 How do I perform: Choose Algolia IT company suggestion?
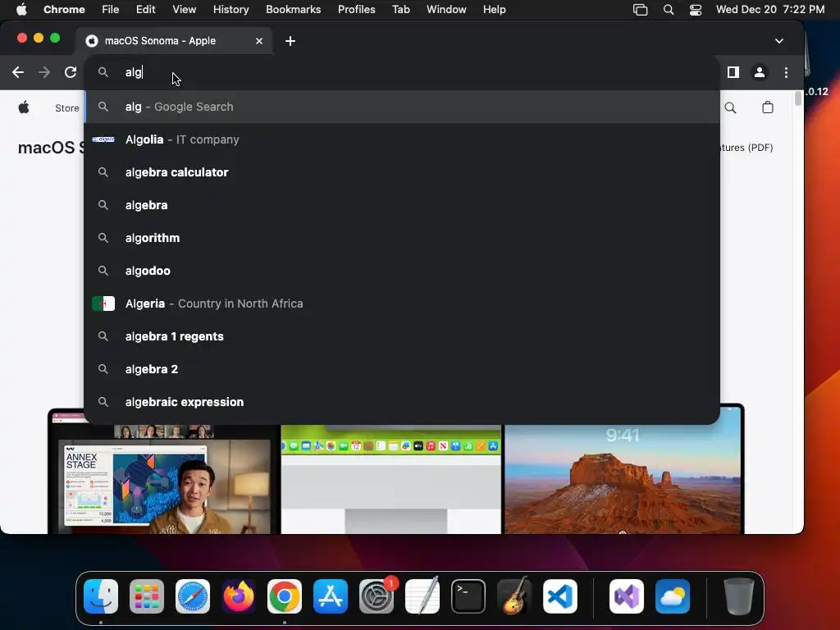tap(402, 139)
